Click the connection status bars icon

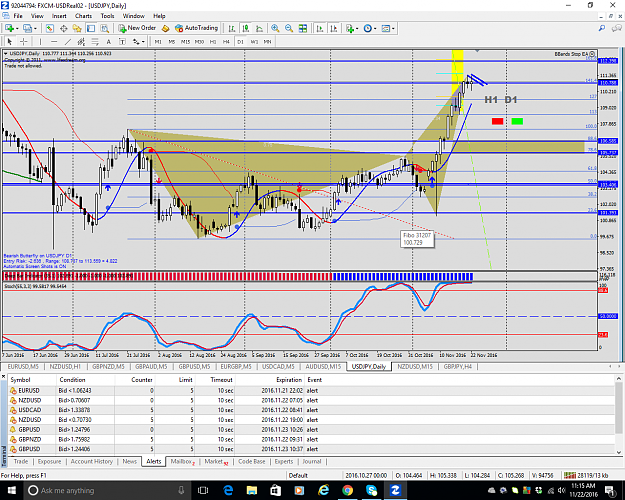pyautogui.click(x=570, y=475)
